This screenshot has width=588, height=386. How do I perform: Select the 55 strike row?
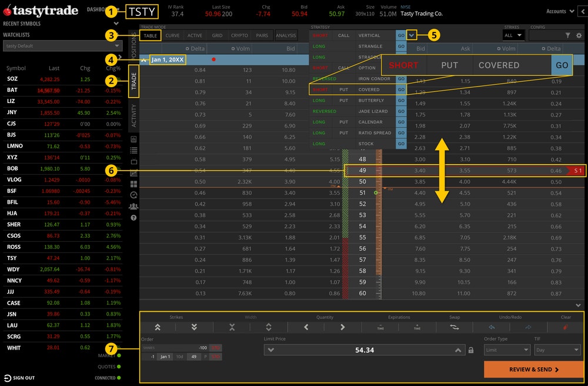tap(362, 238)
